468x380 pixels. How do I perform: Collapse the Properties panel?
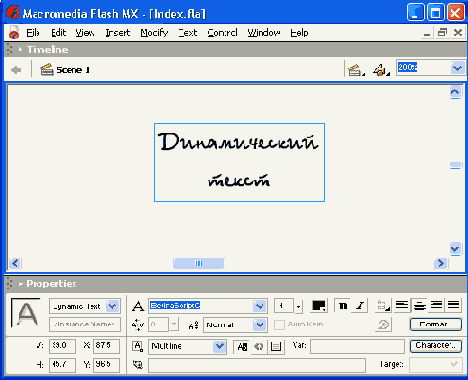tap(20, 284)
